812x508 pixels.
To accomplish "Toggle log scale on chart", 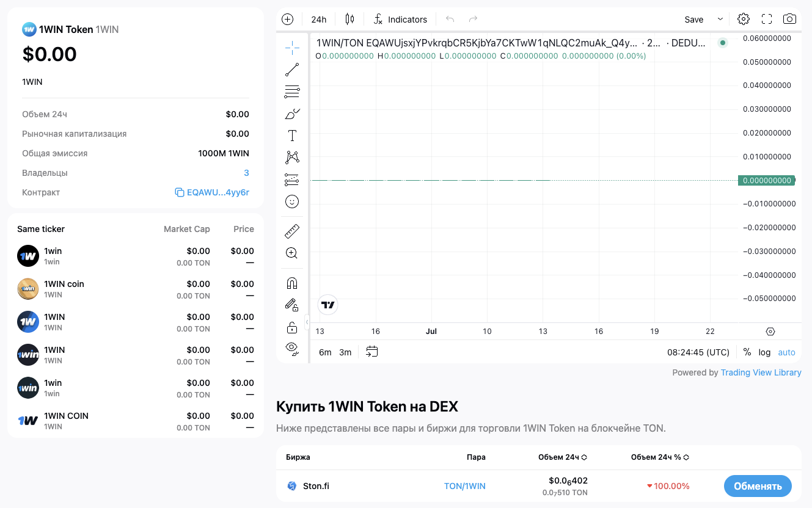I will coord(764,352).
